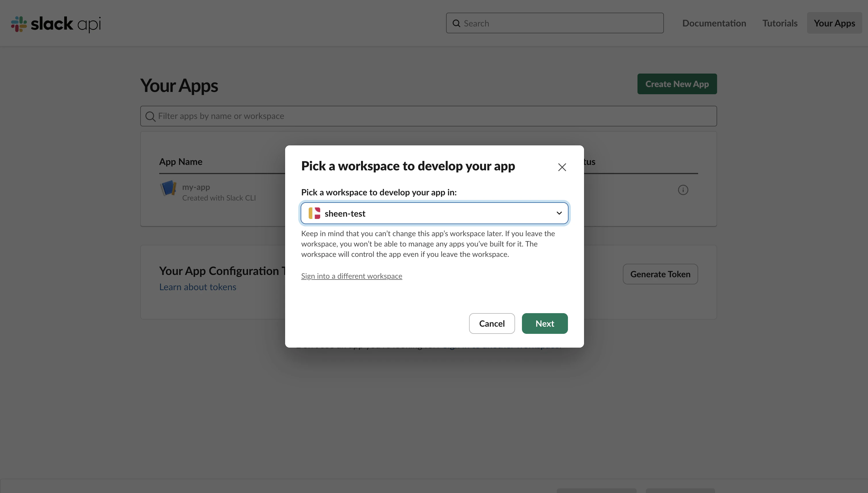Focus the top Search input field
868x493 pixels.
(x=554, y=23)
